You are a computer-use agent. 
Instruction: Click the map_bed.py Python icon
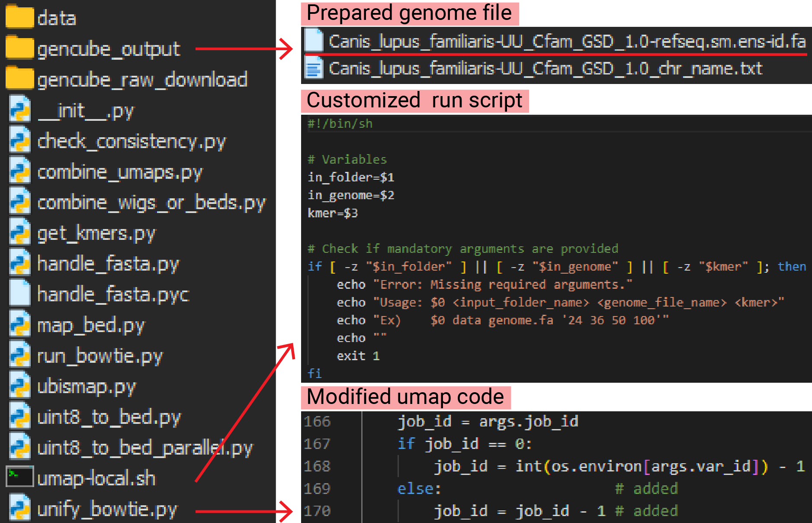(20, 324)
